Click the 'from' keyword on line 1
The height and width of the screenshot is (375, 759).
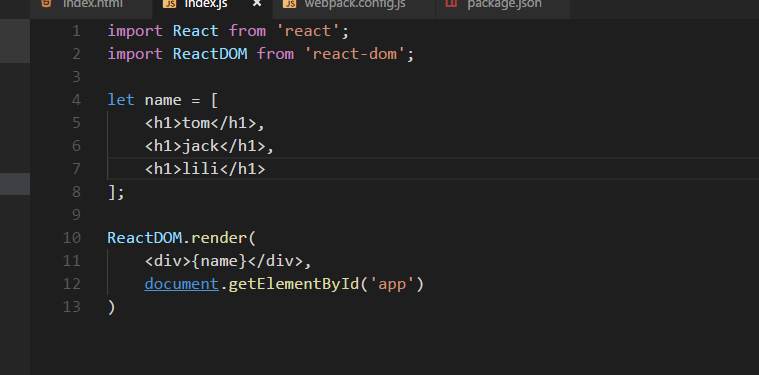pos(247,31)
